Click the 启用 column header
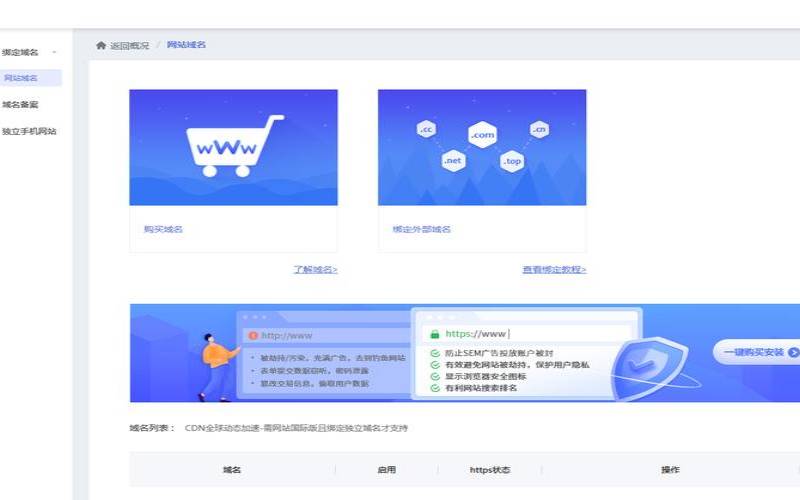 point(386,470)
